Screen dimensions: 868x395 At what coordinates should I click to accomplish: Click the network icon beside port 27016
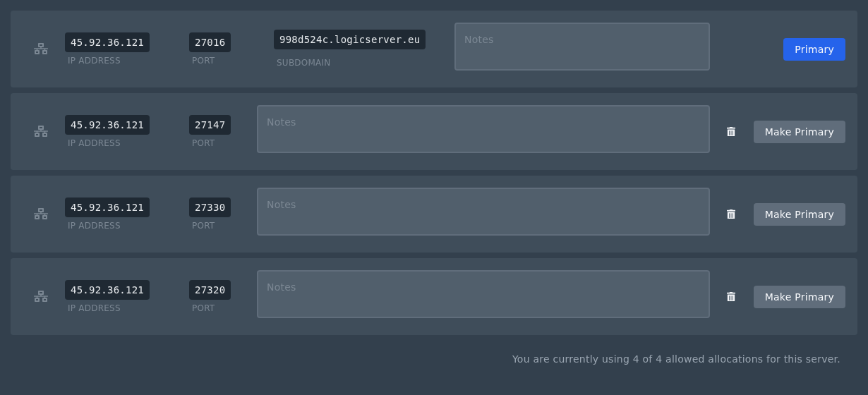(41, 49)
